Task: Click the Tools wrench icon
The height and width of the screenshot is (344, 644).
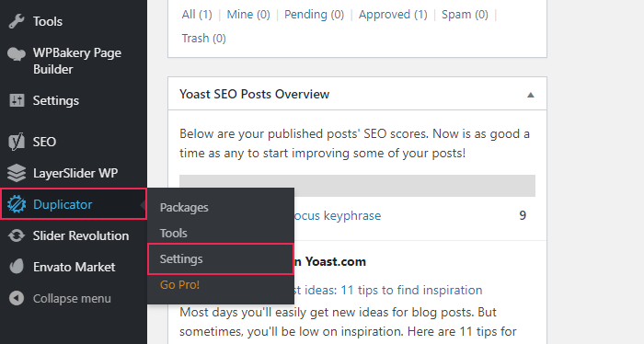Action: tap(17, 21)
